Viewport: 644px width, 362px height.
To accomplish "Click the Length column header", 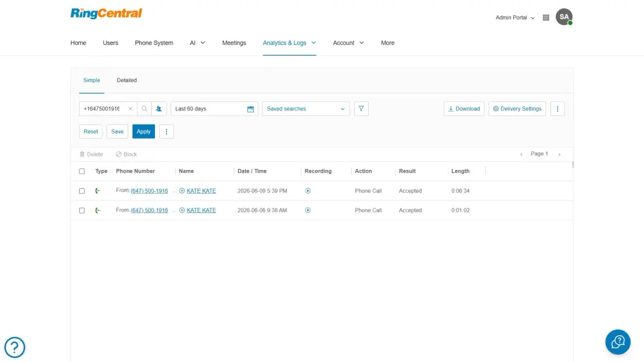I will pyautogui.click(x=461, y=171).
